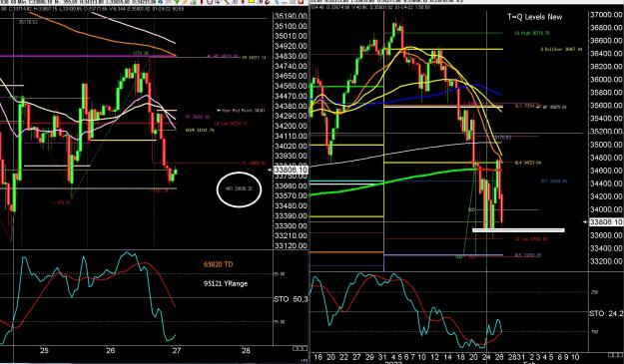624x364 pixels.
Task: Select the white support line in the right chart
Action: click(x=518, y=230)
